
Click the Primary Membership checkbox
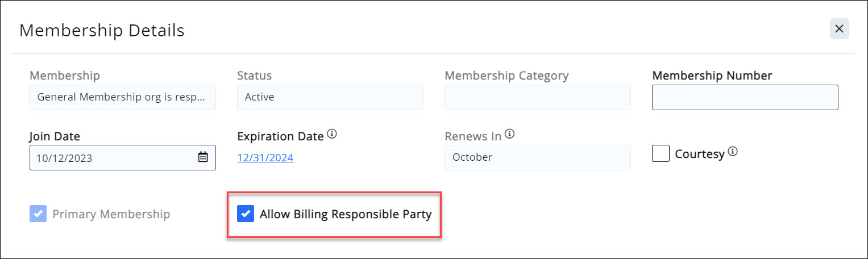coord(38,214)
